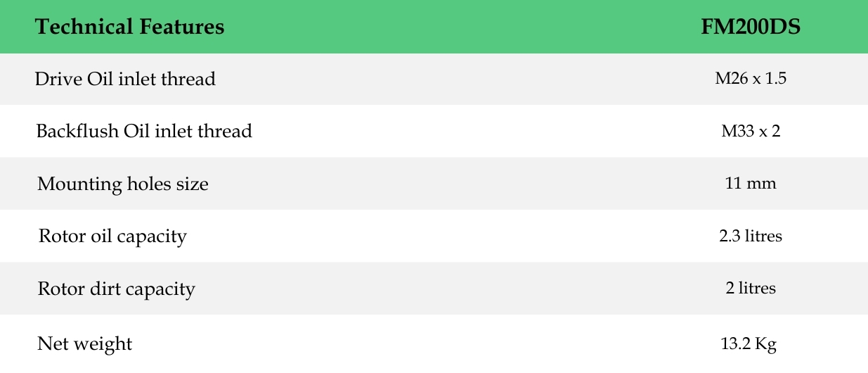
Task: Select the Rotor oil capacity label
Action: tap(112, 236)
